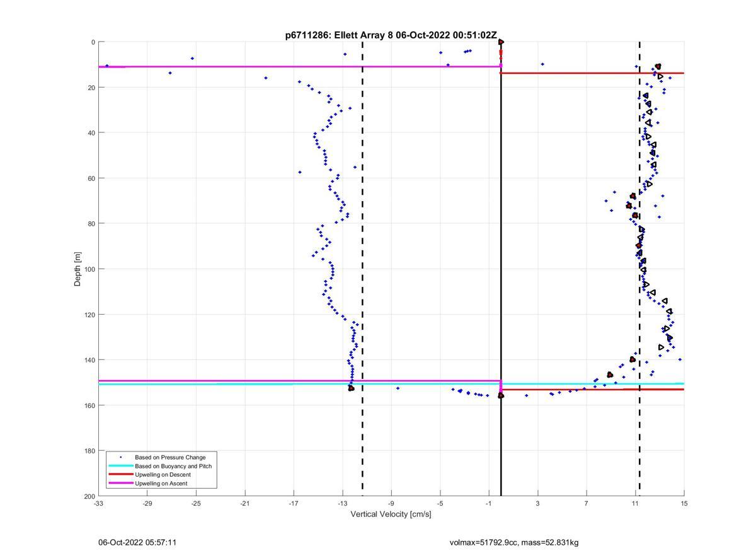Click the y-axis tick label '160'
The image size is (756, 558).
click(89, 405)
